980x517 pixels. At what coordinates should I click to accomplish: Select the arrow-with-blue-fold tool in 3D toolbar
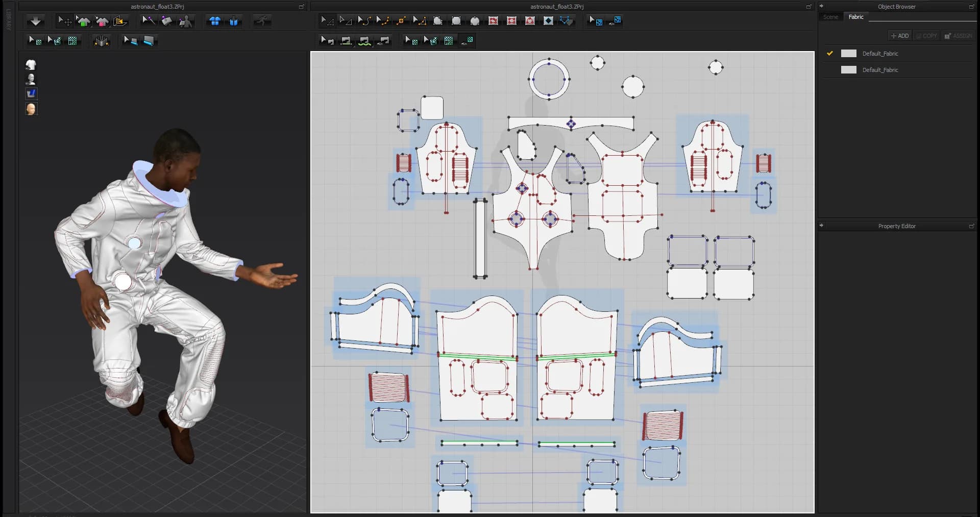click(131, 40)
